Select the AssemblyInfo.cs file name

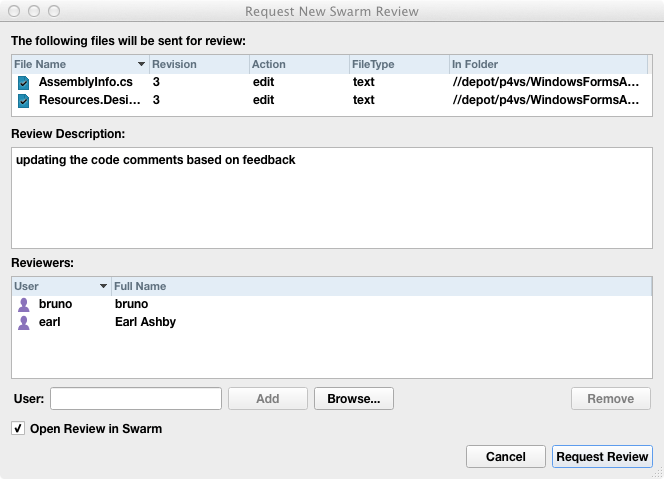[86, 82]
